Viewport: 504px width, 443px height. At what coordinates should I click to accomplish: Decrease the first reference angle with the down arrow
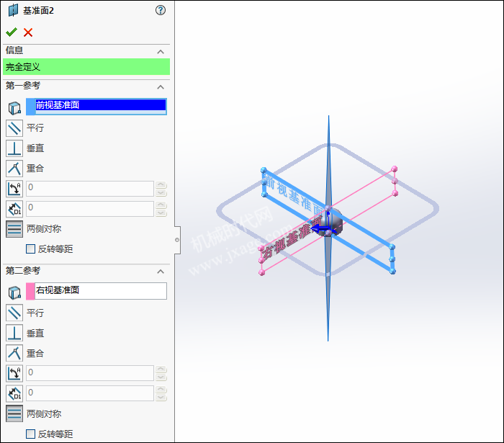click(161, 192)
